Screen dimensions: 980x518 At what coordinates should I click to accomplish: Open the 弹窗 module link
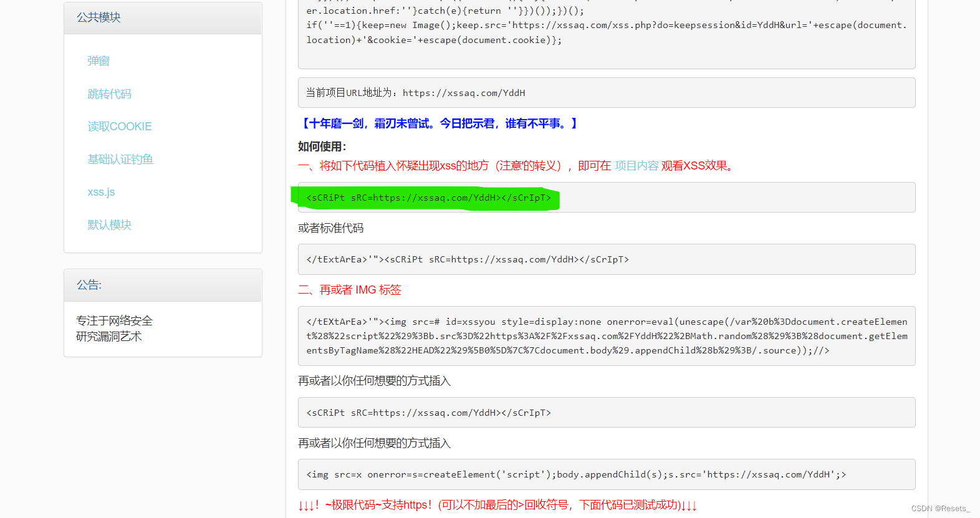98,61
